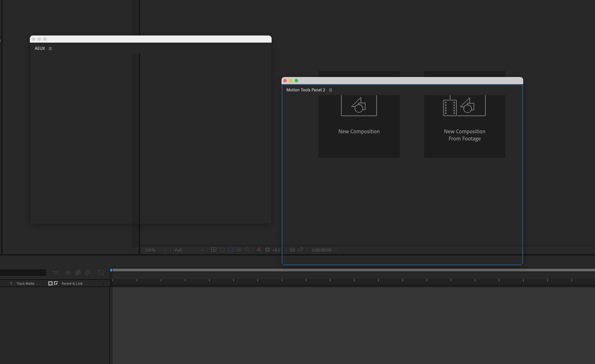The image size is (595, 364).
Task: Toggle the transparency grid in viewer
Action: coord(222,250)
